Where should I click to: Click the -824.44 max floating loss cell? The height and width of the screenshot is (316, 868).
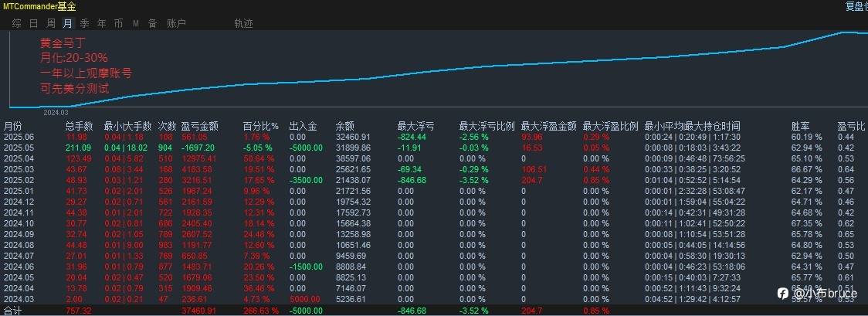point(412,138)
